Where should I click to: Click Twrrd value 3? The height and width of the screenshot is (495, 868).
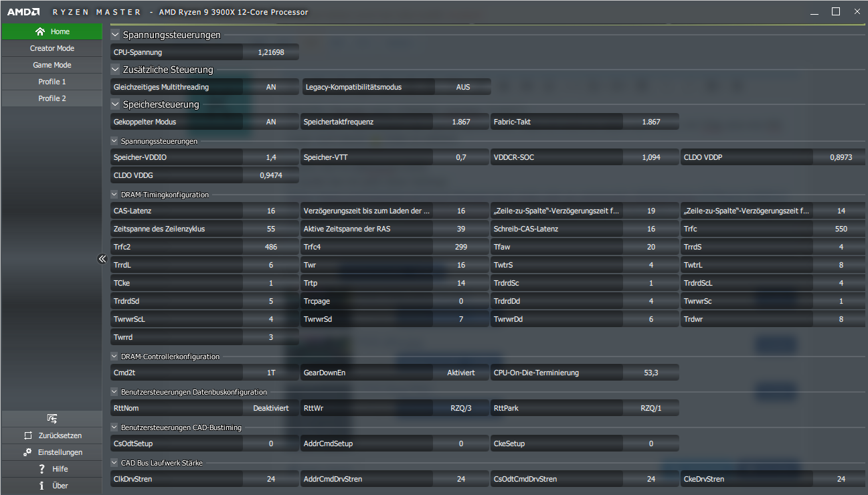pyautogui.click(x=271, y=337)
